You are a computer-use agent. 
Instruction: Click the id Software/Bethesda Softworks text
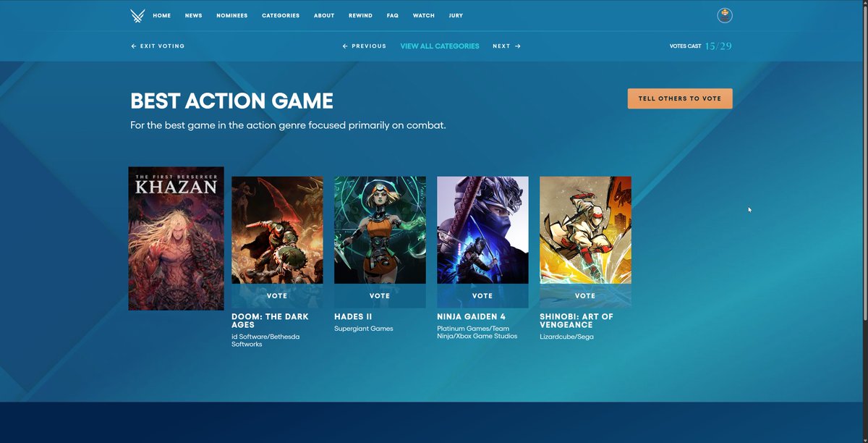coord(265,340)
